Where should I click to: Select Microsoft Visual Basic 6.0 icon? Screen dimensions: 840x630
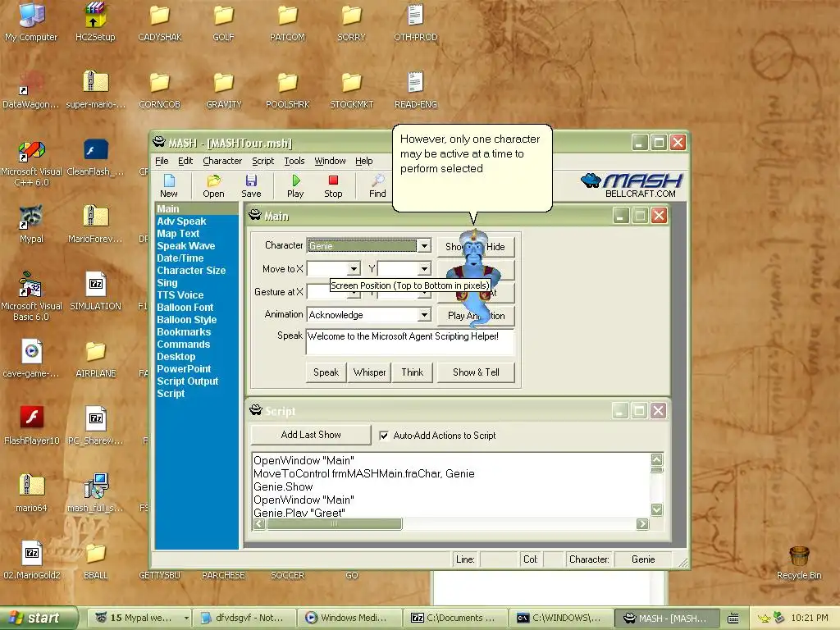coord(31,285)
